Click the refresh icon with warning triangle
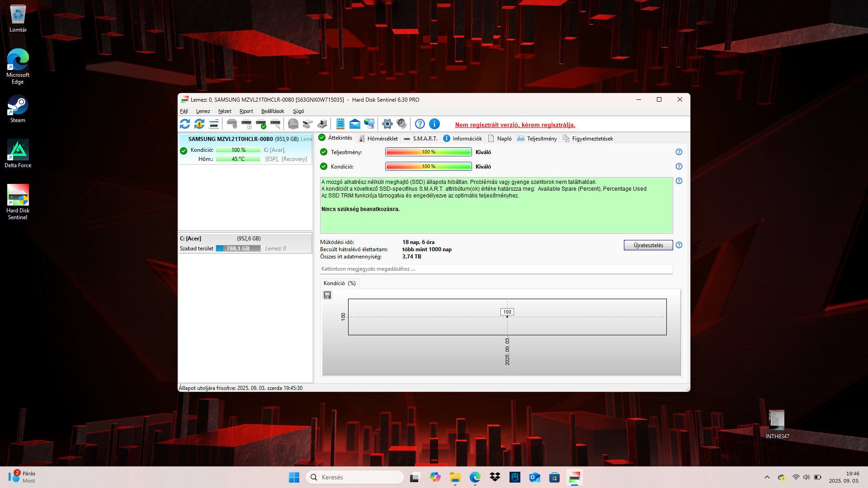The image size is (868, 488). pyautogui.click(x=199, y=124)
